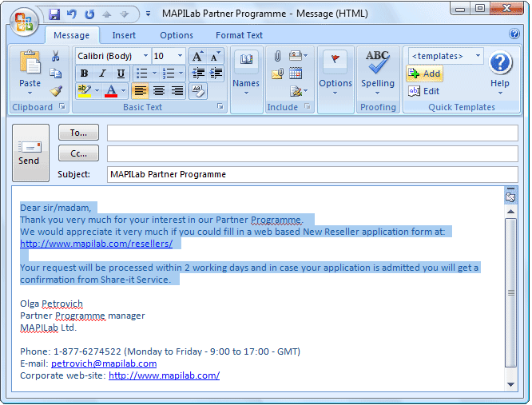Insert a signature
This screenshot has width=532, height=405.
[x=298, y=91]
